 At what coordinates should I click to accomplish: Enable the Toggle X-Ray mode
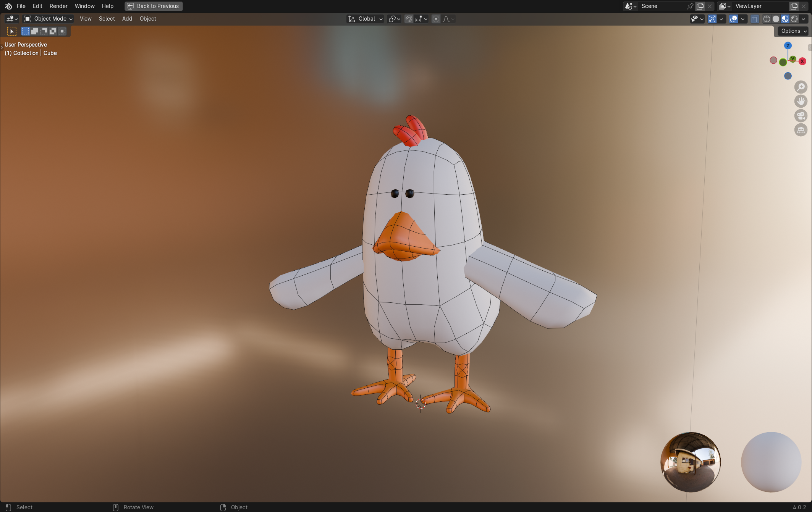(x=755, y=19)
